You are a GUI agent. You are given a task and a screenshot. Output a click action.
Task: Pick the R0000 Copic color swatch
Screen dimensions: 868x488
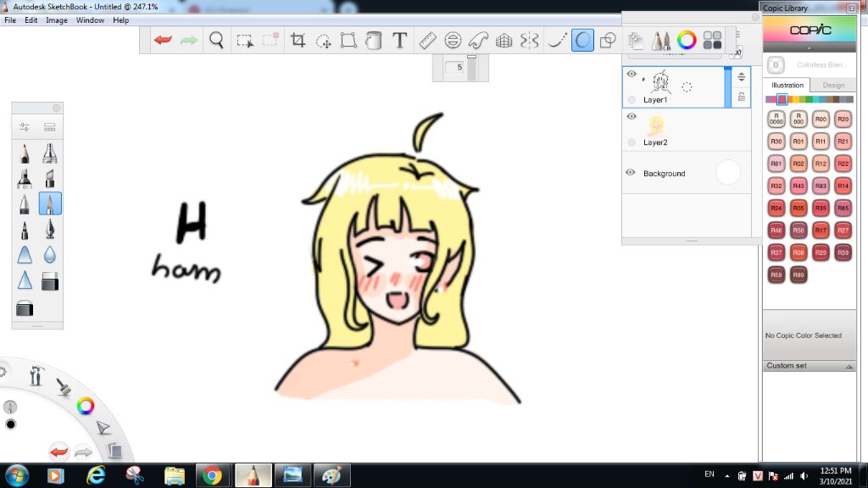click(x=776, y=119)
